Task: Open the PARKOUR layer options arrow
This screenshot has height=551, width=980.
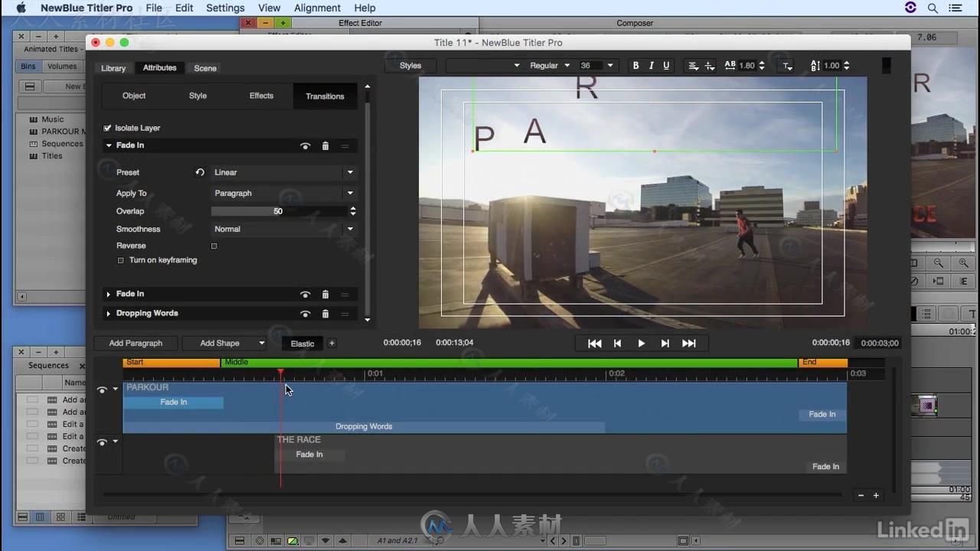Action: tap(116, 389)
